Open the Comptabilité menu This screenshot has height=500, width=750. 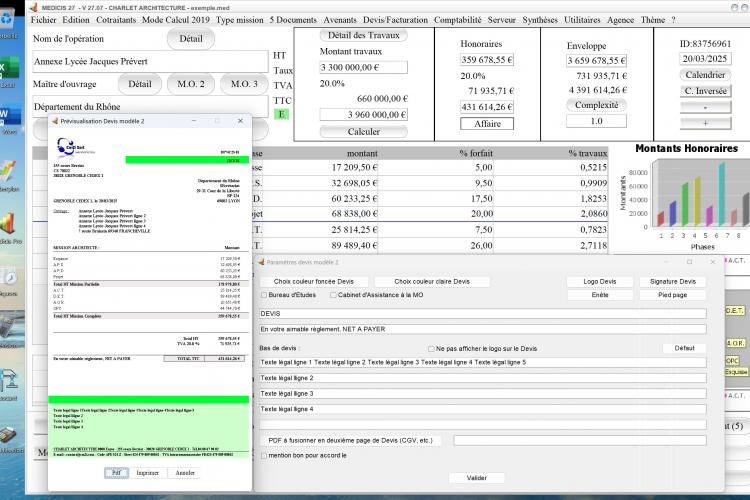(x=458, y=20)
